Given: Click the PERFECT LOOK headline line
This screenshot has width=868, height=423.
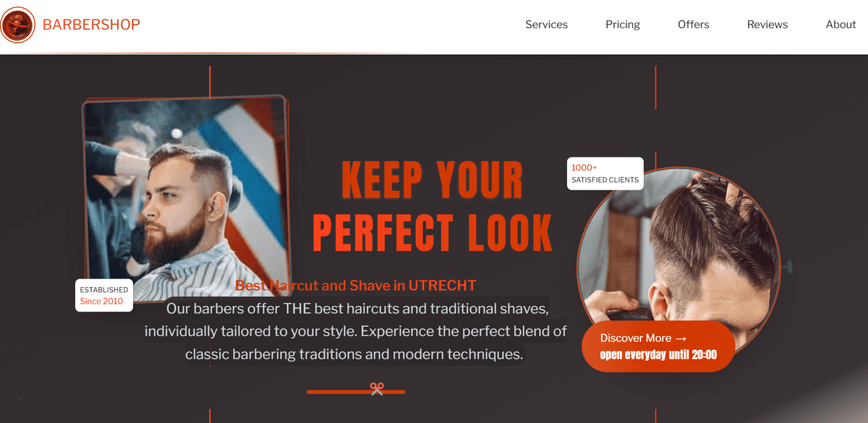Looking at the screenshot, I should (432, 233).
